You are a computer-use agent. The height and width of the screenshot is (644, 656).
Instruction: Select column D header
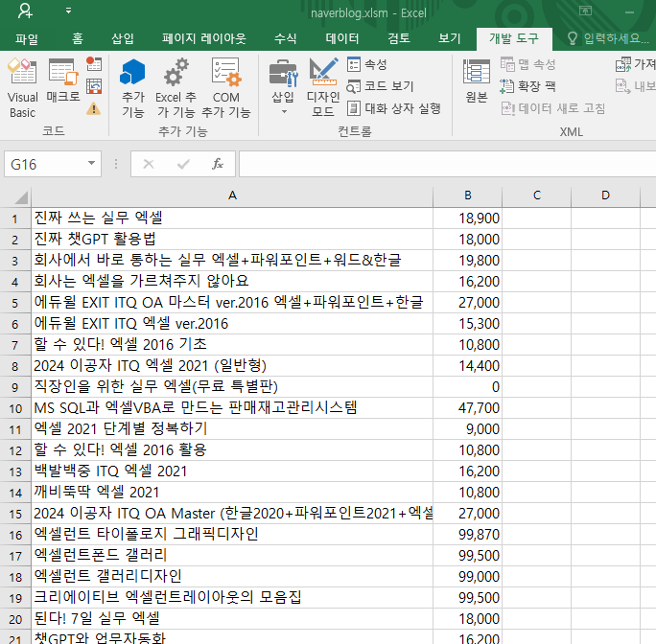pos(605,195)
